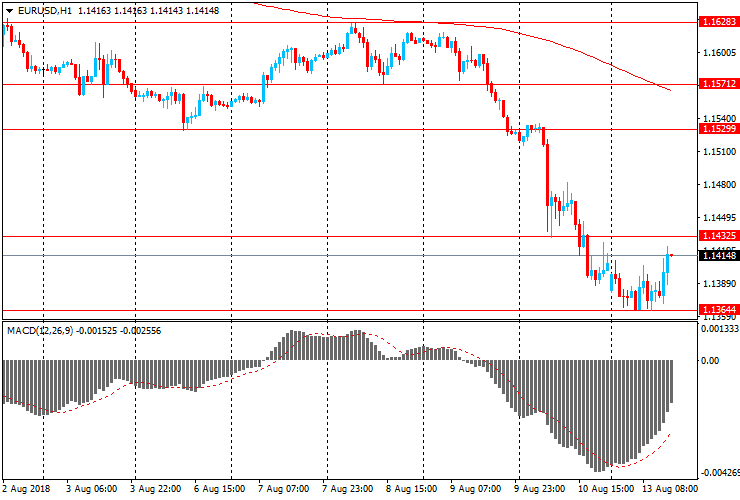
Task: Click the EURUSD,H1 chart title text
Action: 45,10
